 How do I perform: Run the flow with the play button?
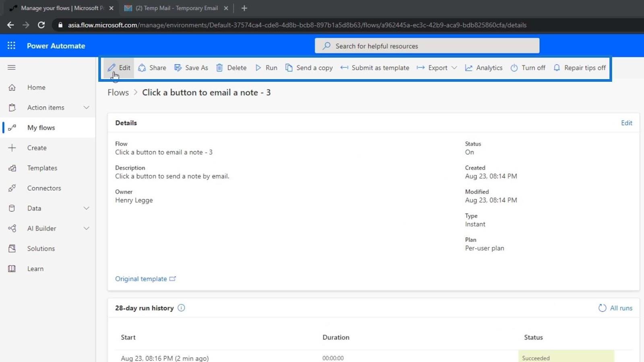click(266, 68)
